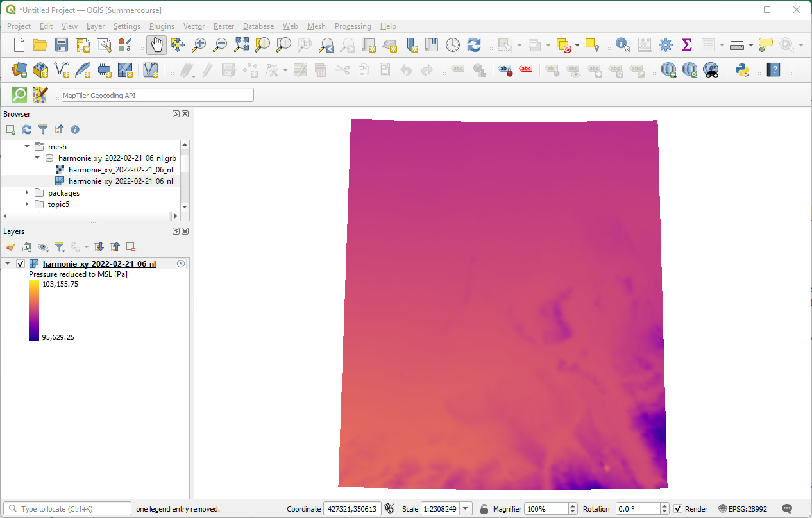Hide the harmonie_xy_2022-02-21_06_nl layer
The width and height of the screenshot is (812, 518).
tap(21, 263)
